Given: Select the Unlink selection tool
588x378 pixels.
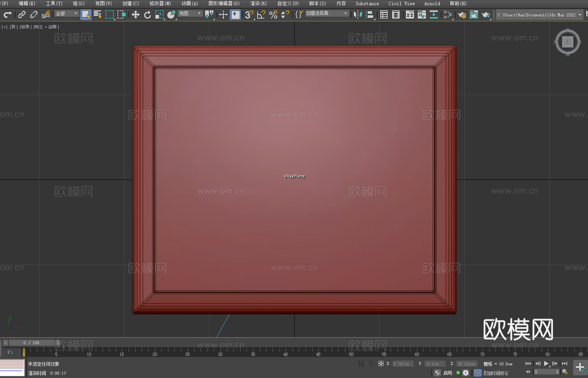Looking at the screenshot, I should 34,14.
